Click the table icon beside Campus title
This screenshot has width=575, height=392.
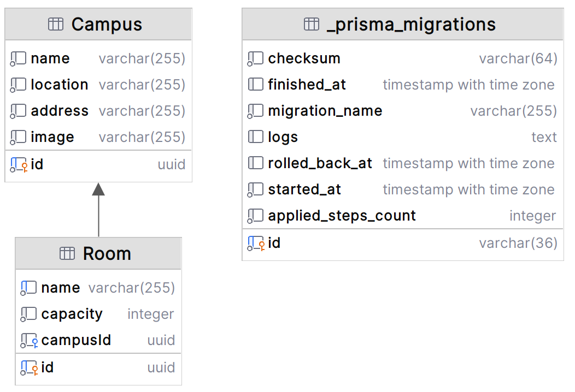coord(56,25)
